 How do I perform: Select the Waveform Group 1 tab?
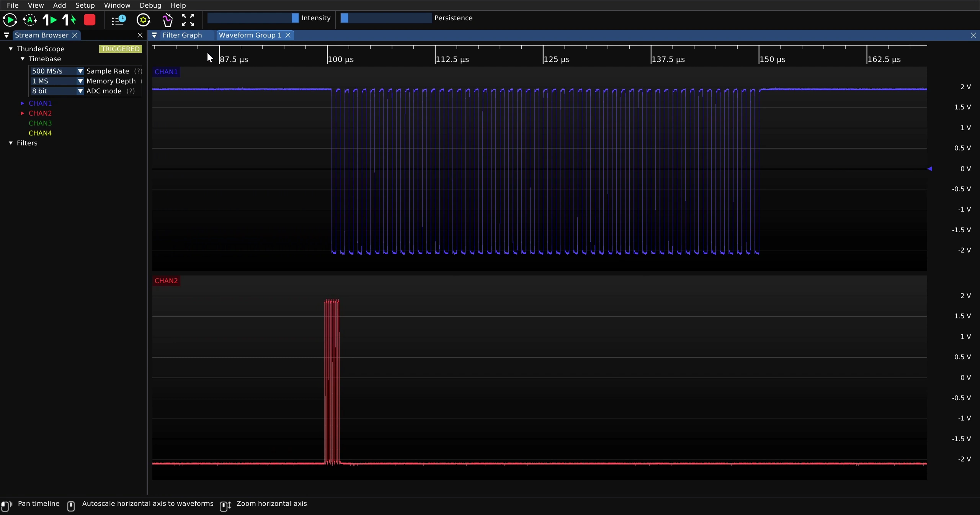tap(250, 35)
